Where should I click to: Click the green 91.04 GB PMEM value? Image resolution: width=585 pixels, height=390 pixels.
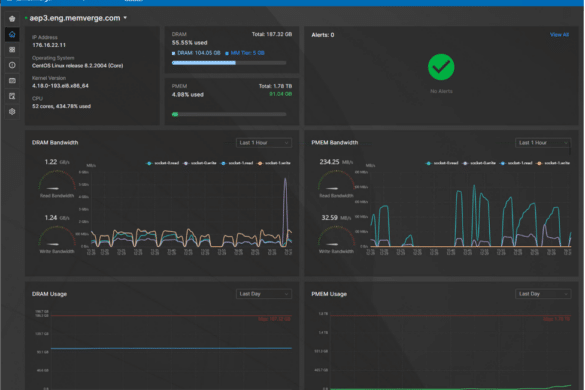(281, 94)
